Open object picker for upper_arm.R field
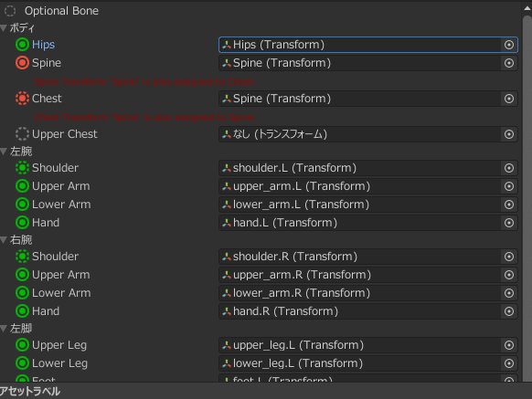The height and width of the screenshot is (399, 532). 509,275
